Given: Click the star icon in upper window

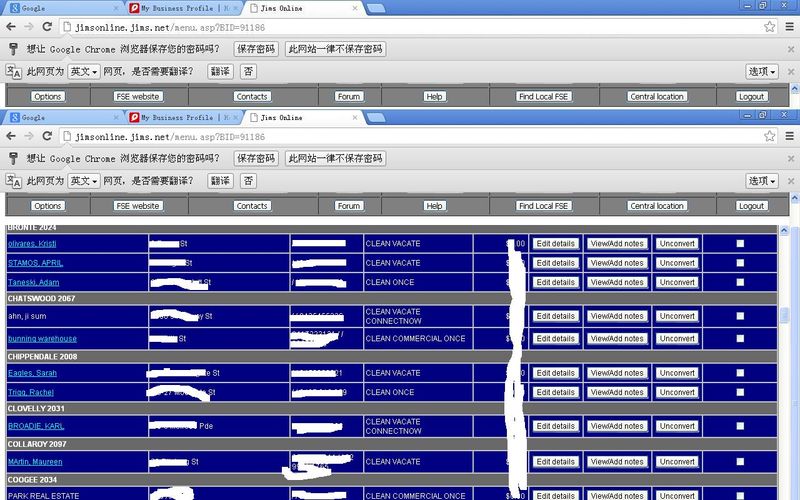Looking at the screenshot, I should pyautogui.click(x=769, y=27).
